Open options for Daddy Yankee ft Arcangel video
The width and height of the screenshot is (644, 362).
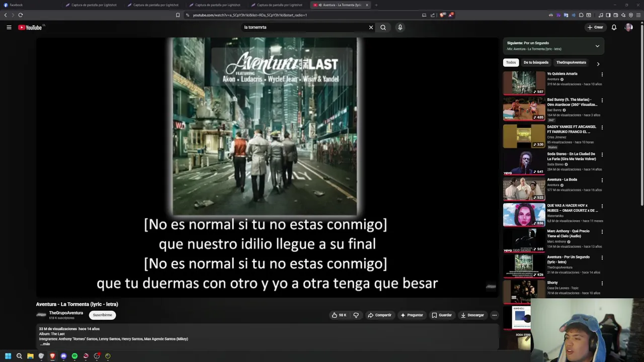point(602,127)
